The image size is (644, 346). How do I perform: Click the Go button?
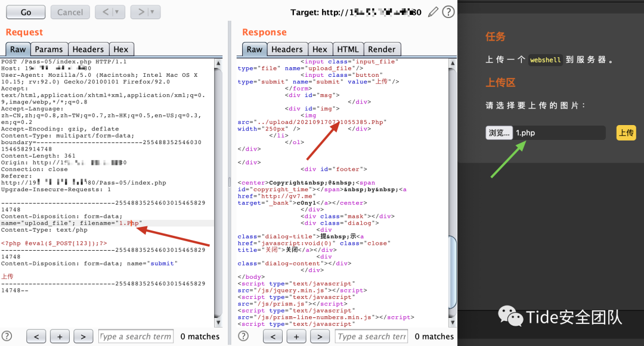pos(26,13)
